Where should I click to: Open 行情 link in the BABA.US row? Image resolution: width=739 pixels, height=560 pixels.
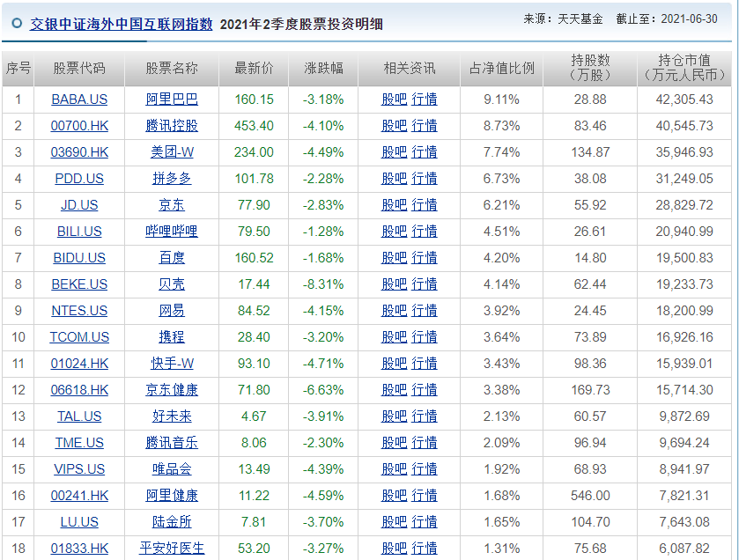click(425, 99)
